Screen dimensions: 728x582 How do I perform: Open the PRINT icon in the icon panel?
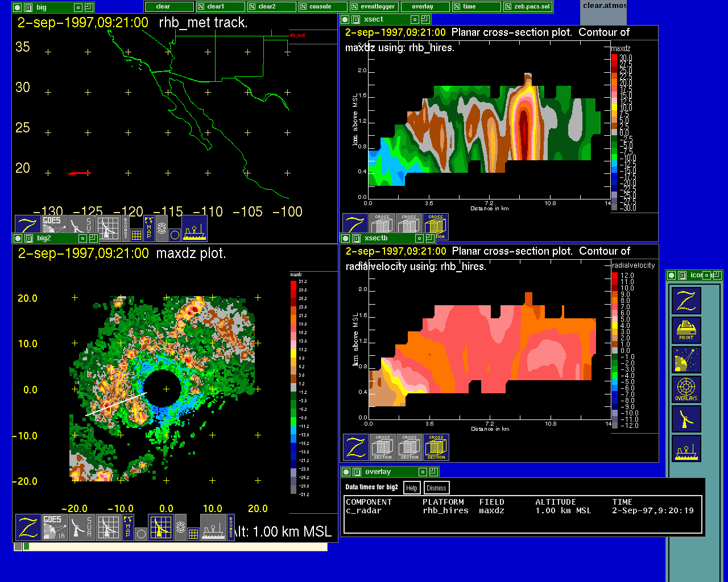click(x=686, y=330)
